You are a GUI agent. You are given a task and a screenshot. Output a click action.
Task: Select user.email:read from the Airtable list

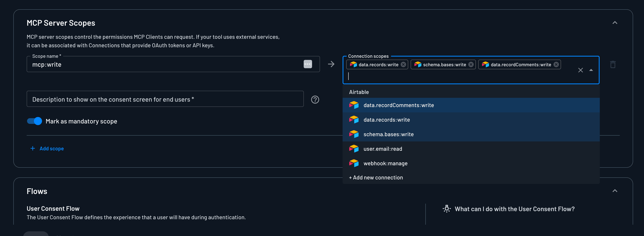[383, 149]
